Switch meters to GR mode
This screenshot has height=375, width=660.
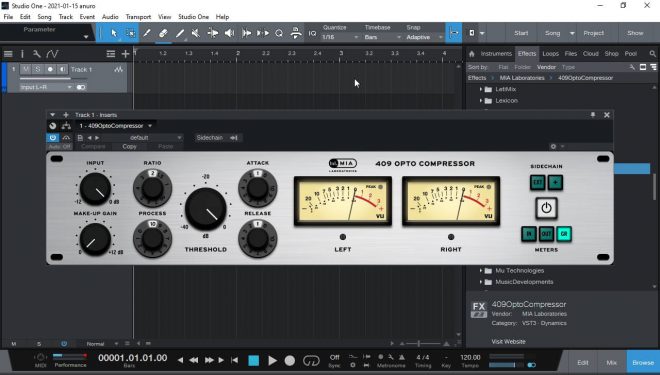[x=564, y=234]
